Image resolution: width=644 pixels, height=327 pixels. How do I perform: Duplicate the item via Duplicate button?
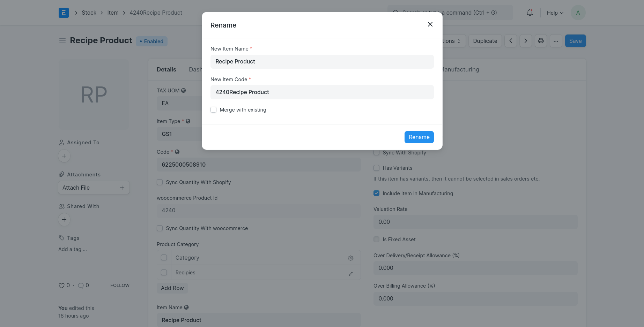coord(485,41)
